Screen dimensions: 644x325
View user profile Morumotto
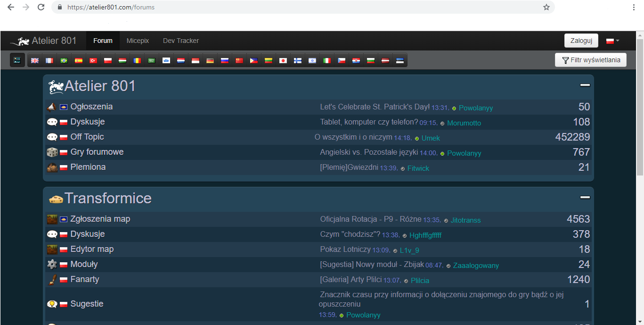point(464,123)
